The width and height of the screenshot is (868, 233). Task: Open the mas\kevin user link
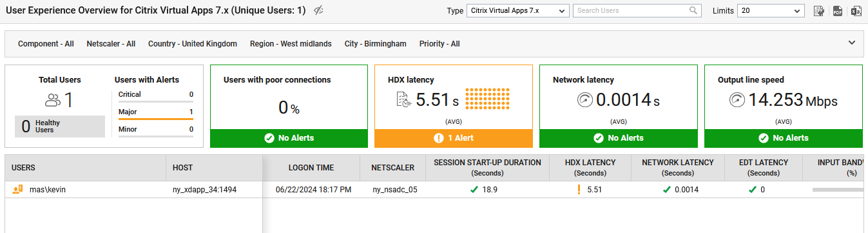pos(48,190)
